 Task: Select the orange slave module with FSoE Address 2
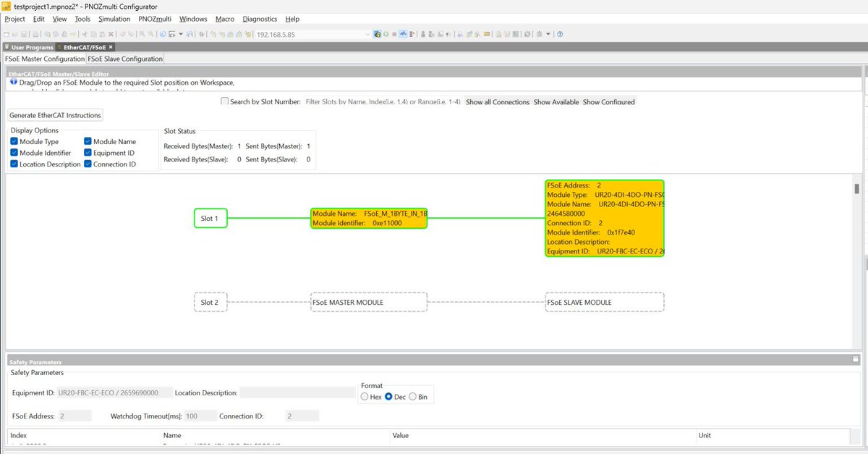[605, 218]
